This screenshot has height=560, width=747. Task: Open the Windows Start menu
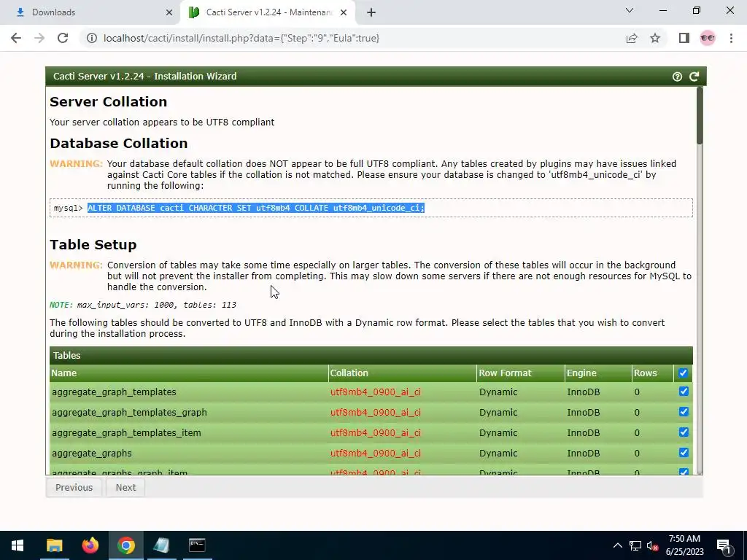click(x=18, y=545)
